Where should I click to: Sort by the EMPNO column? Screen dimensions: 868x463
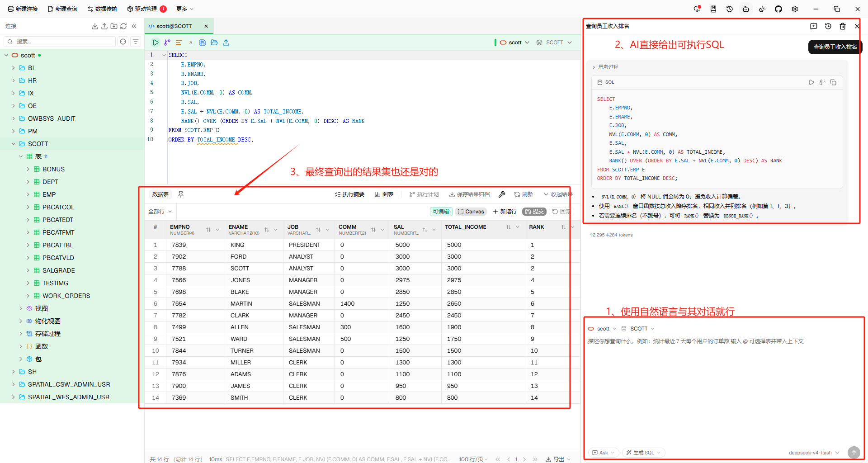(208, 230)
